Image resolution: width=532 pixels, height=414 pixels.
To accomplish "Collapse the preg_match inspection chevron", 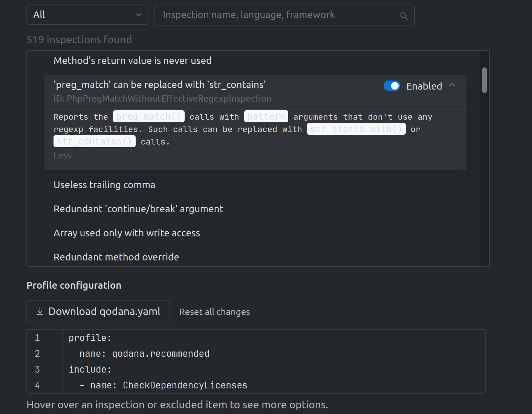I will click(x=452, y=85).
